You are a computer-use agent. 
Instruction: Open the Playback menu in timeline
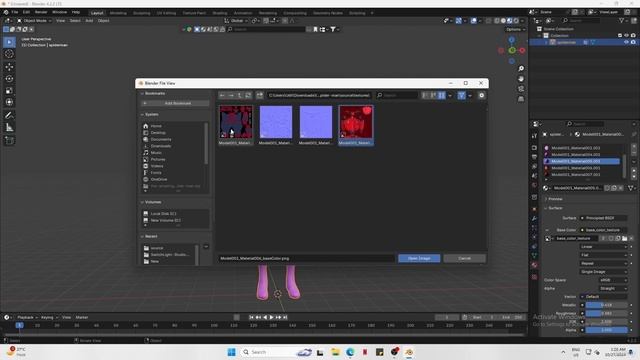click(27, 317)
